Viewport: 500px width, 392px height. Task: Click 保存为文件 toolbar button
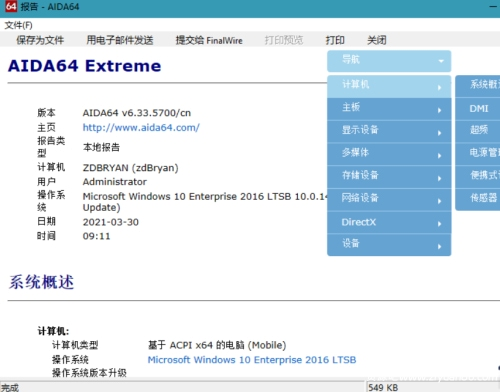(40, 40)
